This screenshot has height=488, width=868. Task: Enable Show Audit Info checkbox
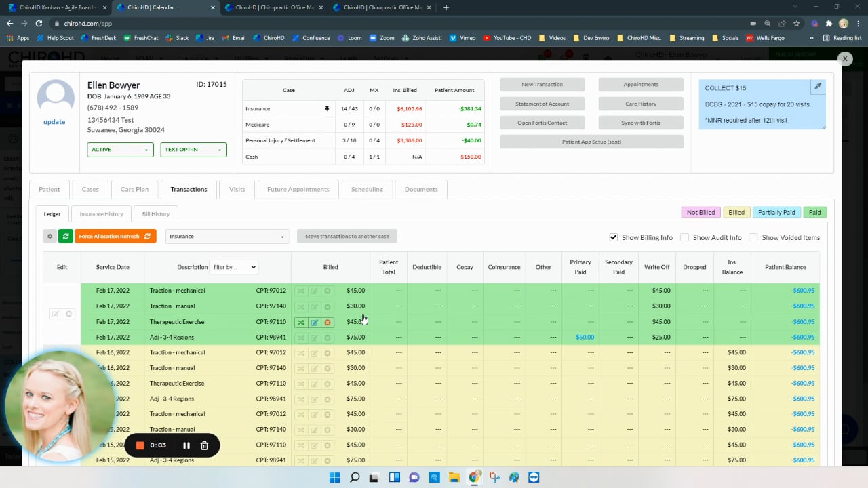[684, 237]
